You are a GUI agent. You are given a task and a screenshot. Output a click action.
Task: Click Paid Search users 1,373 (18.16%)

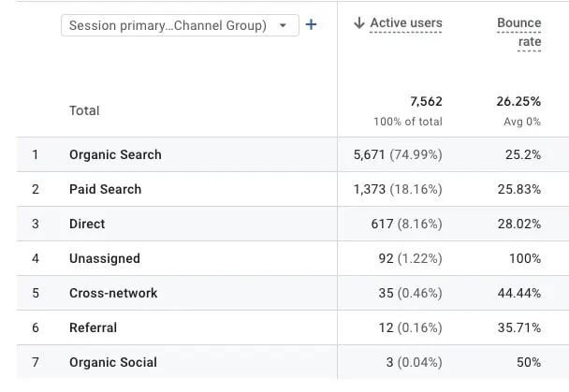[x=398, y=189]
